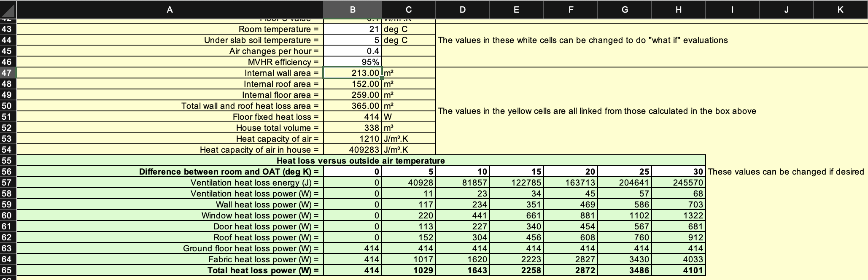Select the row 47 header
This screenshot has width=868, height=280.
pyautogui.click(x=7, y=73)
